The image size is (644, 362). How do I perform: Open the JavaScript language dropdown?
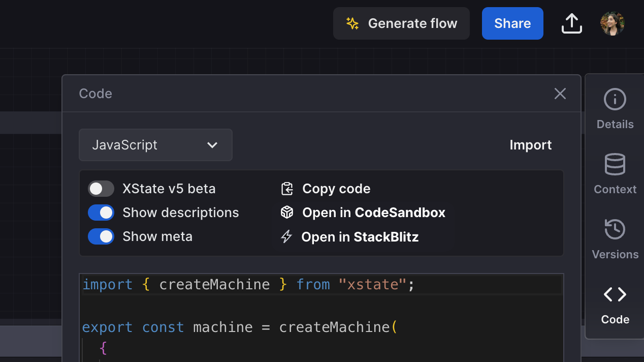[x=155, y=145]
